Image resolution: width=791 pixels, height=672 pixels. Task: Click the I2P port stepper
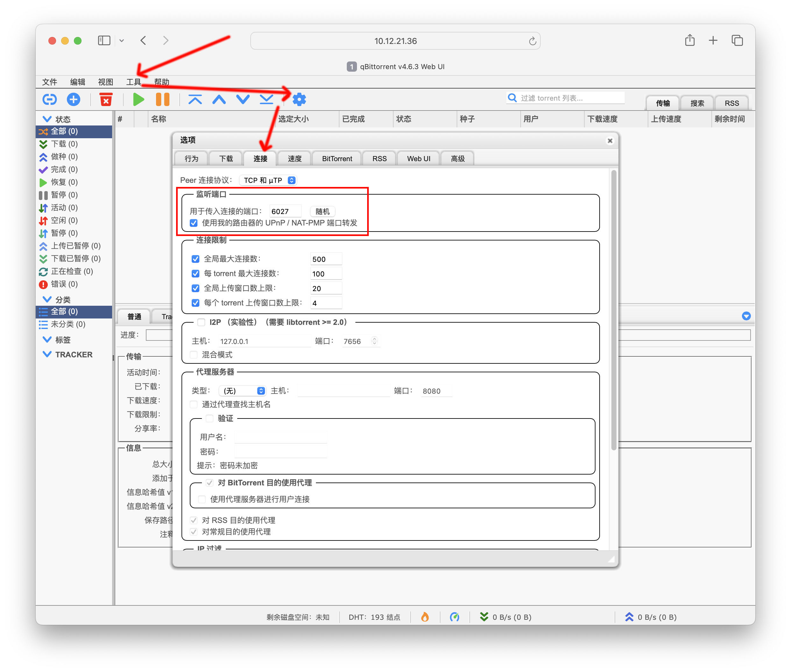[x=374, y=341]
